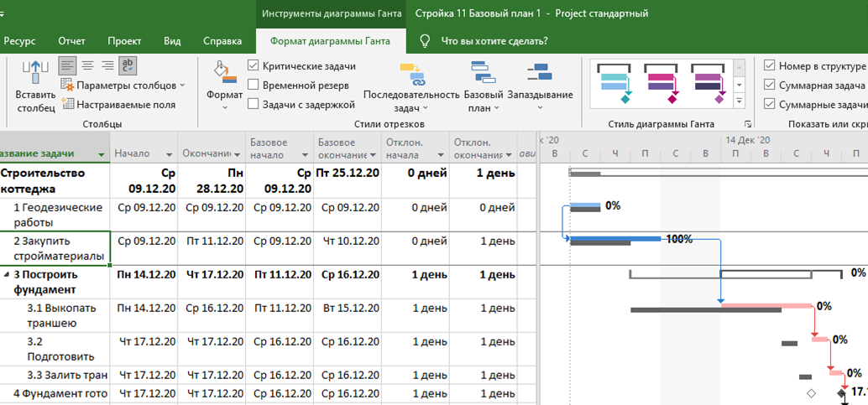The image size is (868, 405).
Task: Open the Проект ribbon tab
Action: (x=124, y=41)
